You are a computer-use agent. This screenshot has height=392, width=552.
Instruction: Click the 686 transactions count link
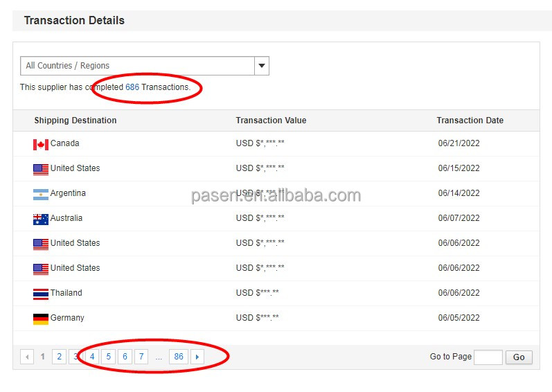(132, 87)
